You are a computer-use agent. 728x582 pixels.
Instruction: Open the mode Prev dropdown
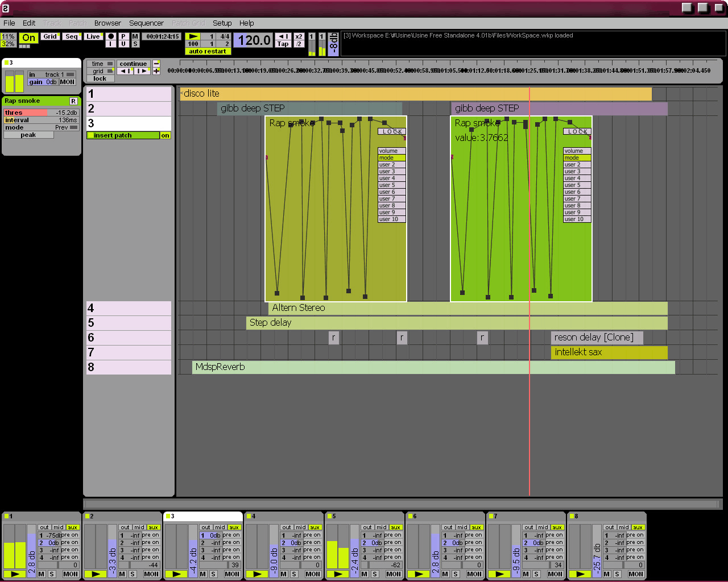(73, 128)
